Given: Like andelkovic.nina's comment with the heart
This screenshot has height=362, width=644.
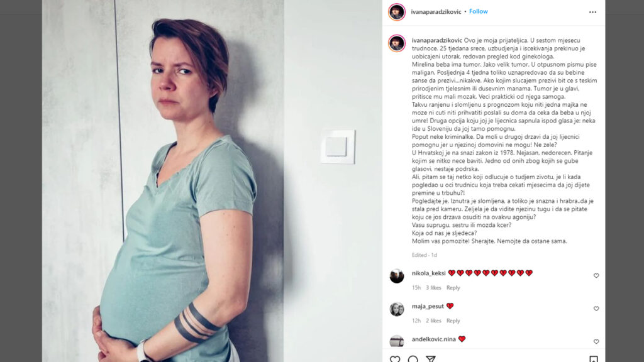Looking at the screenshot, I should pyautogui.click(x=596, y=341).
